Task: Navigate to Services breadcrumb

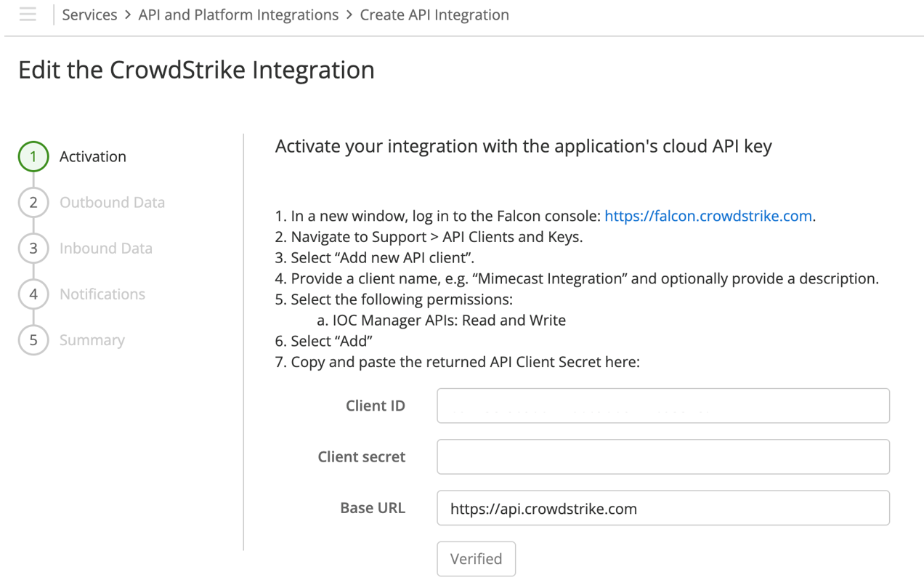Action: click(x=89, y=15)
